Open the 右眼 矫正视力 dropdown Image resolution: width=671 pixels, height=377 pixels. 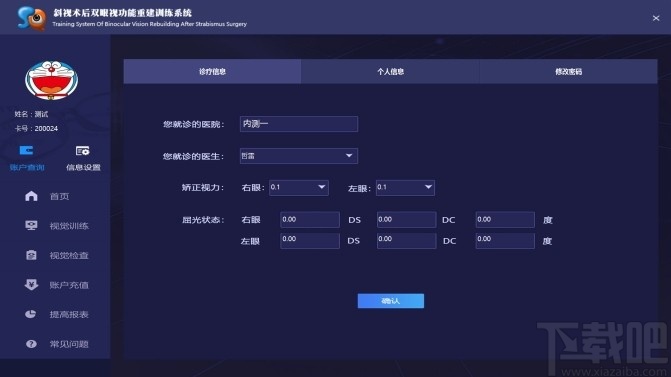(299, 187)
